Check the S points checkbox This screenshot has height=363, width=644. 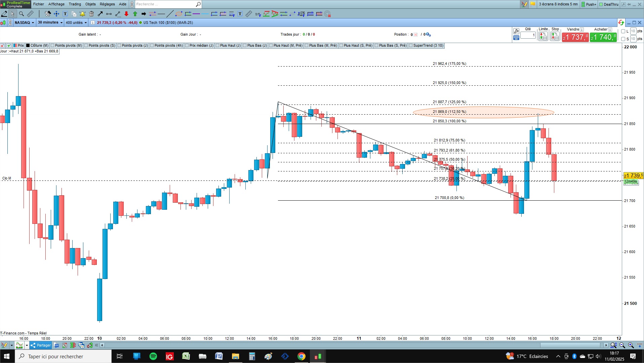click(623, 39)
